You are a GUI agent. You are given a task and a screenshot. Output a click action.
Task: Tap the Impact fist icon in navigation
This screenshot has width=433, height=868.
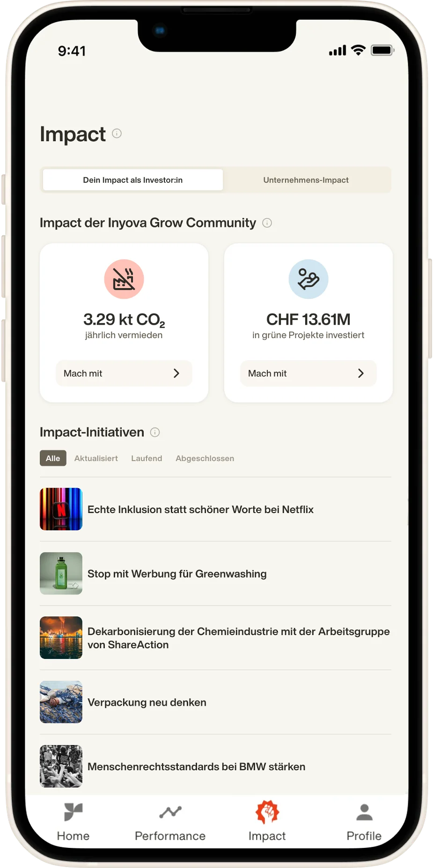[267, 812]
